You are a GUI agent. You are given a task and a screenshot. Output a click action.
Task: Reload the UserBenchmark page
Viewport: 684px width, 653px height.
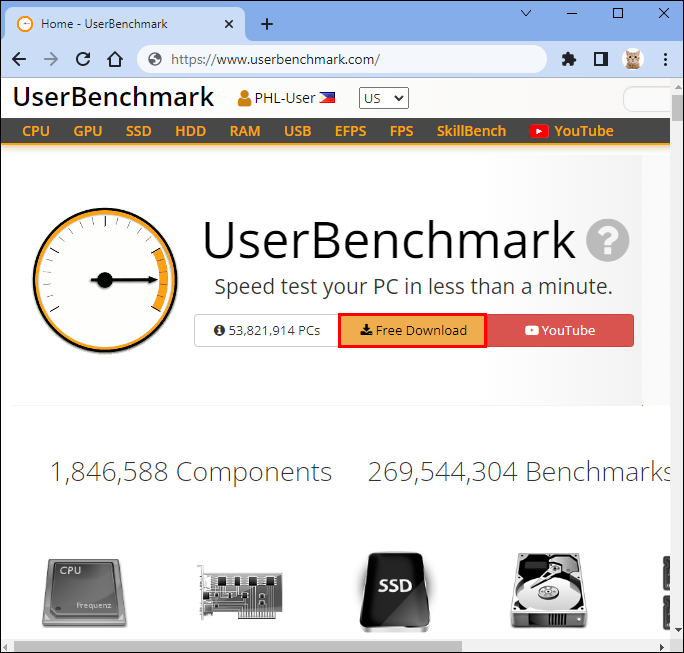pos(83,59)
